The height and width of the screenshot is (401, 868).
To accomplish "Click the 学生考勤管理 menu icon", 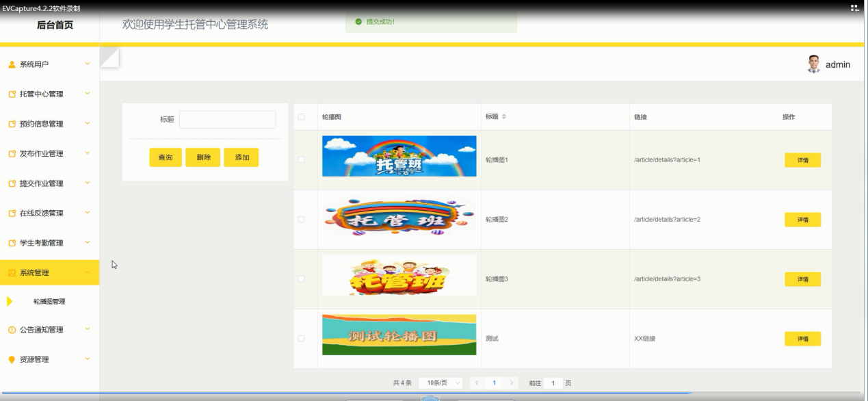I will point(12,243).
